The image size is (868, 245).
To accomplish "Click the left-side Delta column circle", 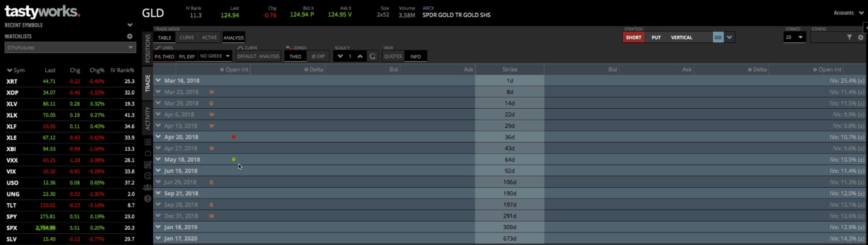I will pyautogui.click(x=306, y=70).
